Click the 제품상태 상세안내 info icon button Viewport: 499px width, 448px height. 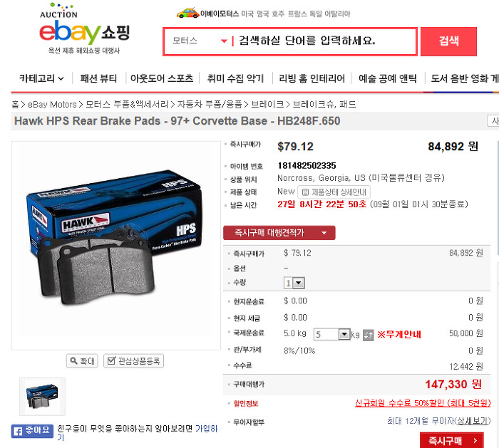[334, 192]
